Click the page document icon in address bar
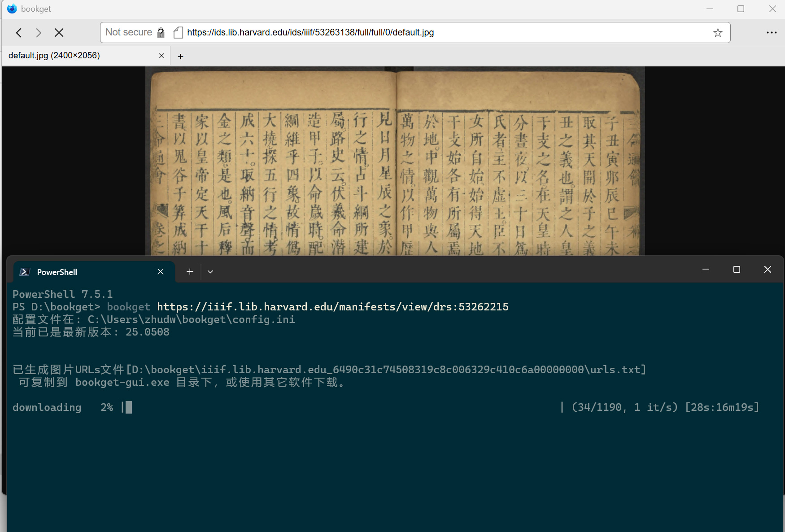Image resolution: width=785 pixels, height=532 pixels. pos(178,33)
